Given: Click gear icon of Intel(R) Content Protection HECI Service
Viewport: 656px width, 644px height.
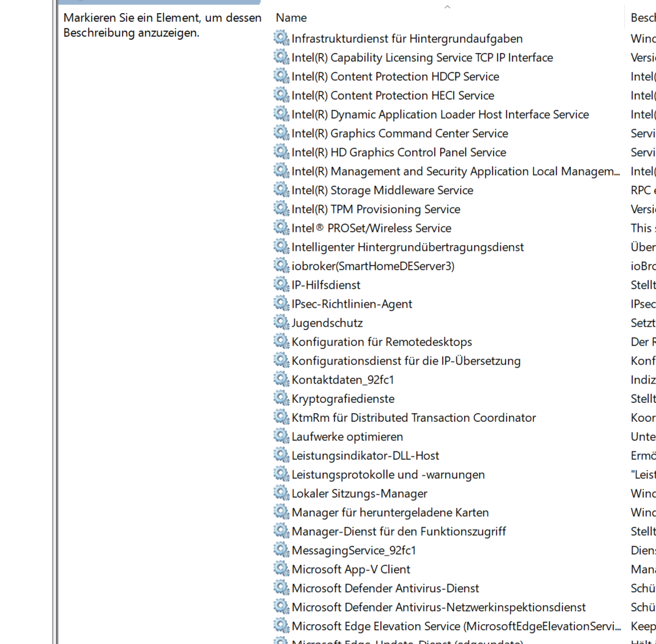Looking at the screenshot, I should [x=281, y=95].
